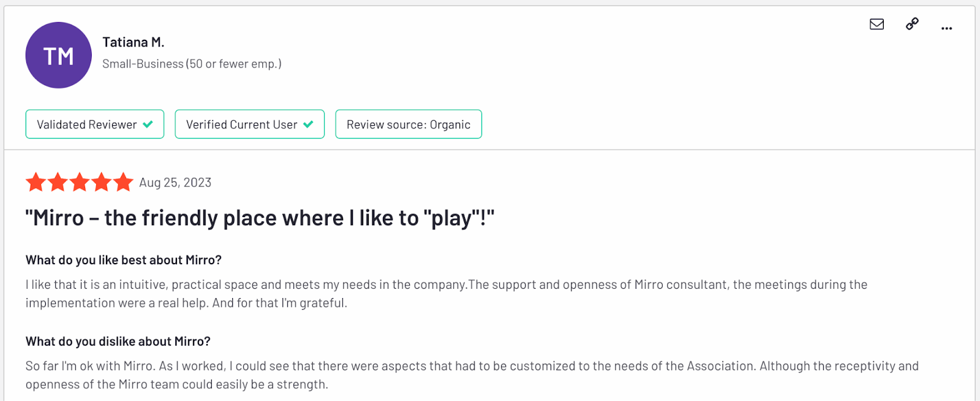Click the Verified Current User badge
The height and width of the screenshot is (401, 980).
point(249,124)
